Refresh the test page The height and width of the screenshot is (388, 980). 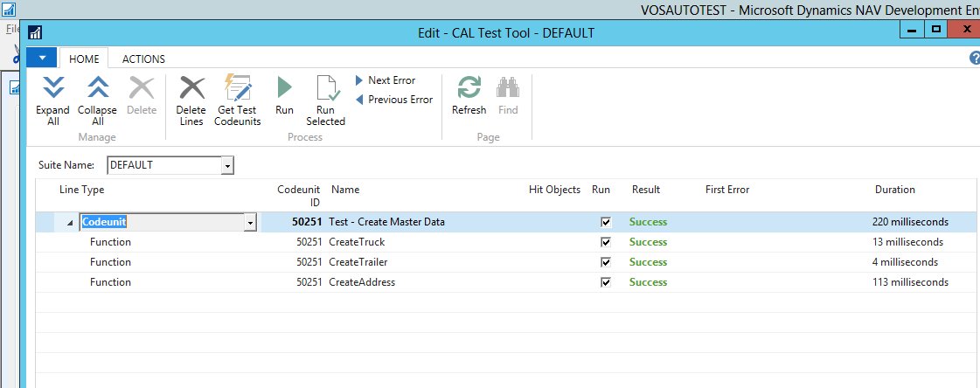[469, 88]
